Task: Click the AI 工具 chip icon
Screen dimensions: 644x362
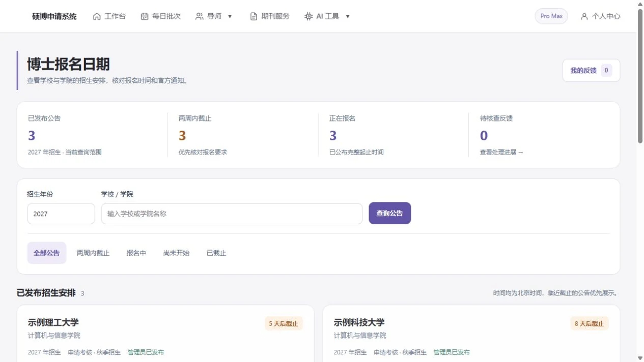Action: pyautogui.click(x=309, y=16)
